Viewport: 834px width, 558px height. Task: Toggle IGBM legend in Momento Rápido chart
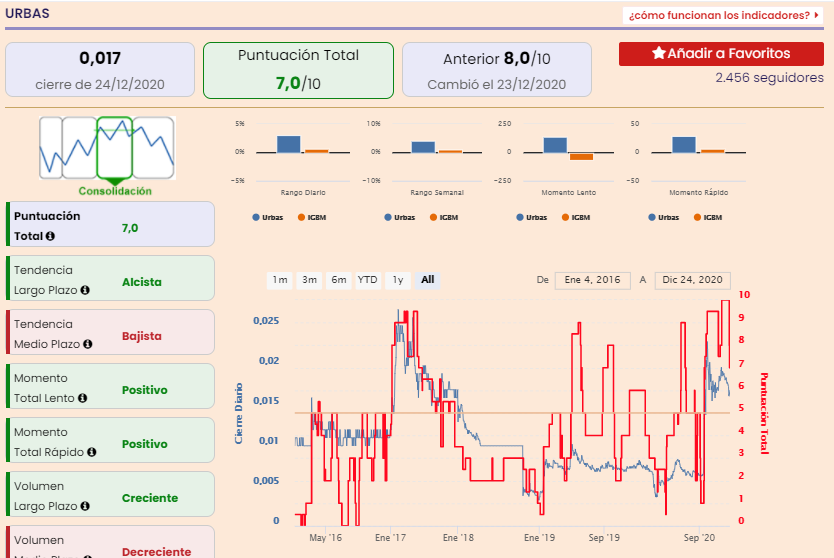coord(706,217)
